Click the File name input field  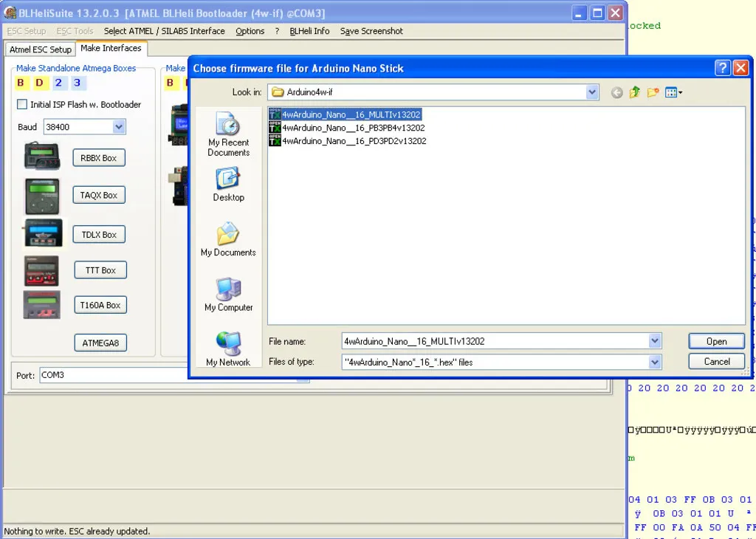pos(495,341)
